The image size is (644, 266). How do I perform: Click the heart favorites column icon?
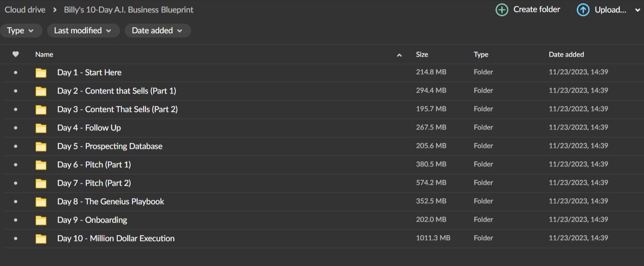click(x=16, y=54)
